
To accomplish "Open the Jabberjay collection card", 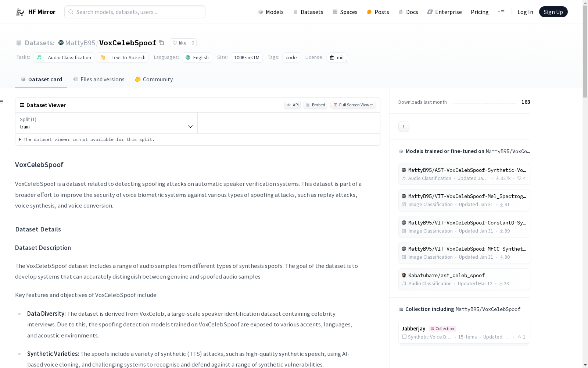I will tap(464, 332).
